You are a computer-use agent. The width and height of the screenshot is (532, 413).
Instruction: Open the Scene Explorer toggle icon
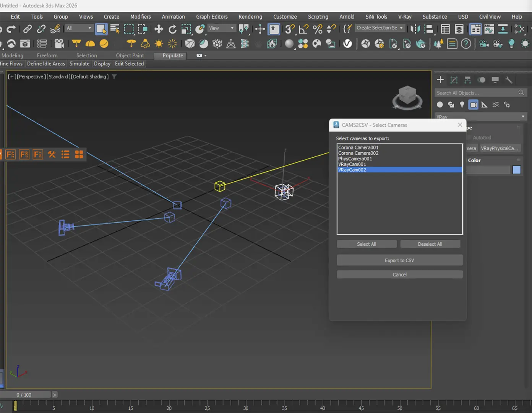pos(445,29)
